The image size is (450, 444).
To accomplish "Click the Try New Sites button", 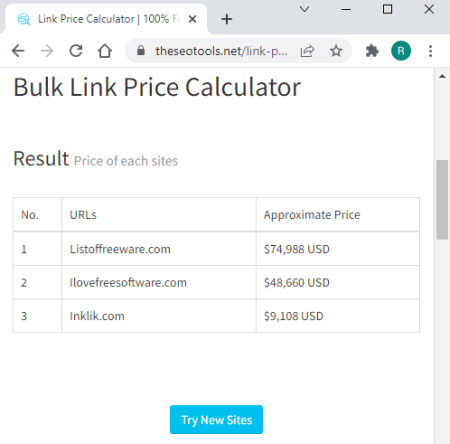I will (216, 419).
